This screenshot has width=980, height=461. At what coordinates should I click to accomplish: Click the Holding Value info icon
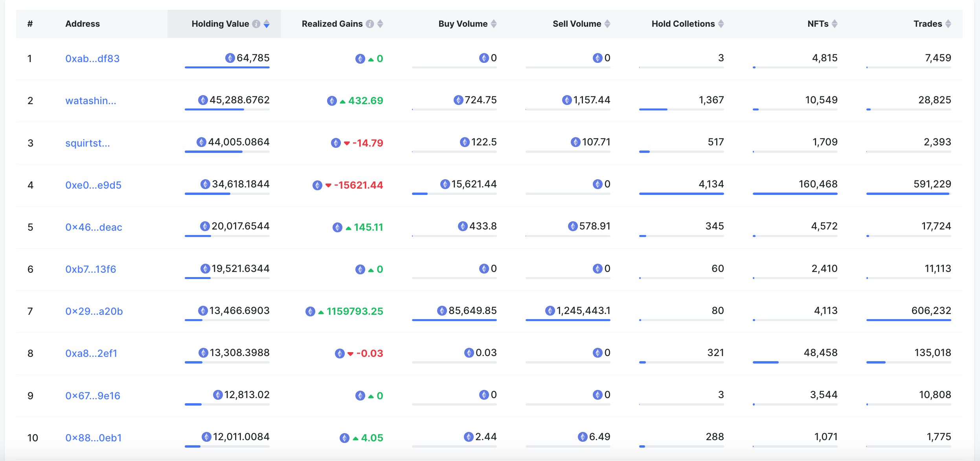click(256, 24)
